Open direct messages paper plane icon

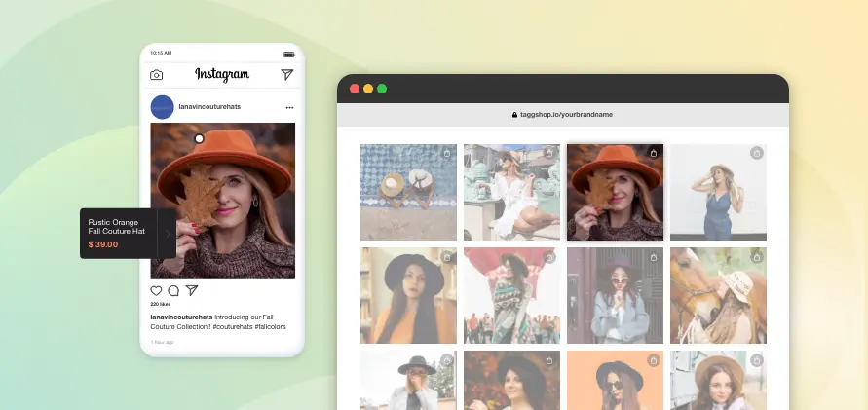click(x=286, y=75)
